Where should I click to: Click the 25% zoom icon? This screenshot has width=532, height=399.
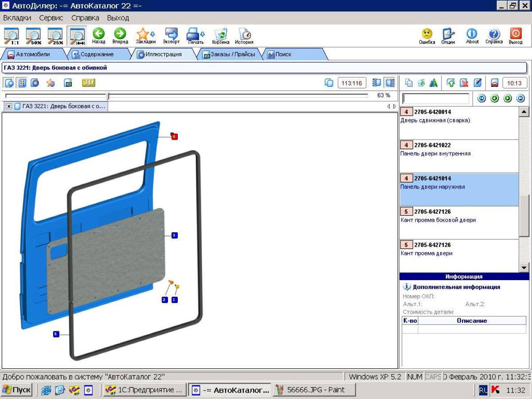coord(55,35)
